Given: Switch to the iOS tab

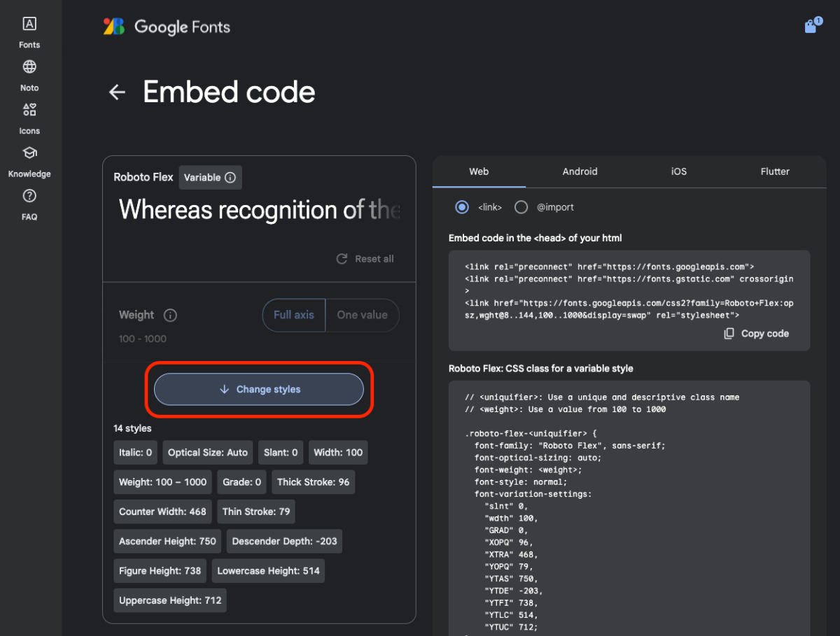Looking at the screenshot, I should coord(678,171).
